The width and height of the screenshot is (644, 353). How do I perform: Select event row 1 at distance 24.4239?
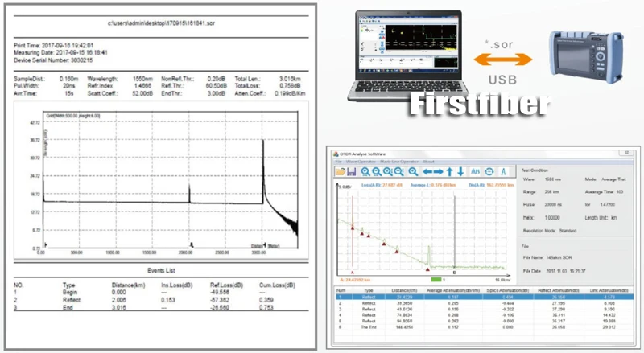484,297
